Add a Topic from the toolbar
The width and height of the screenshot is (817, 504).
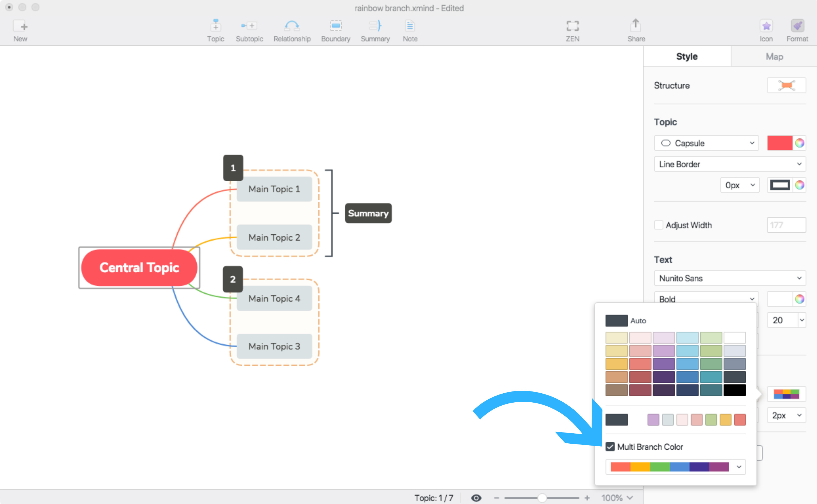215,30
